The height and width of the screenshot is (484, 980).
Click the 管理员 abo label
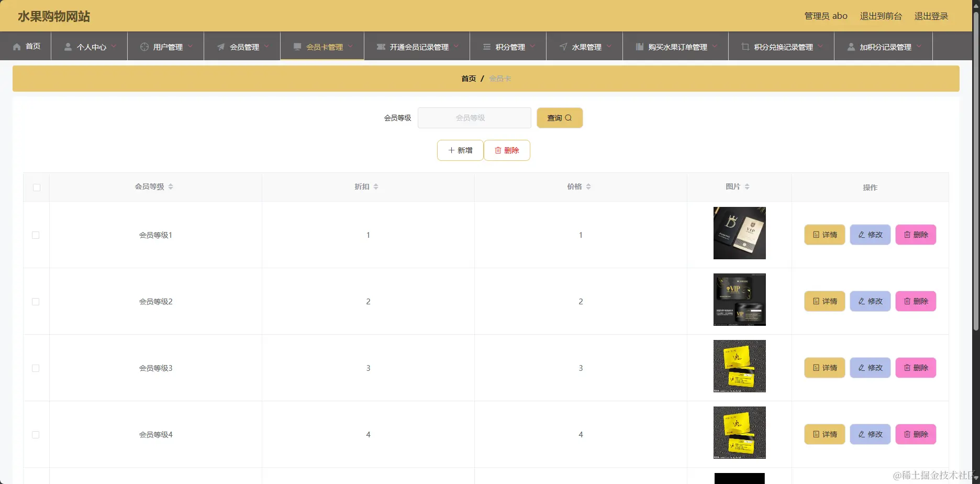[x=826, y=16]
